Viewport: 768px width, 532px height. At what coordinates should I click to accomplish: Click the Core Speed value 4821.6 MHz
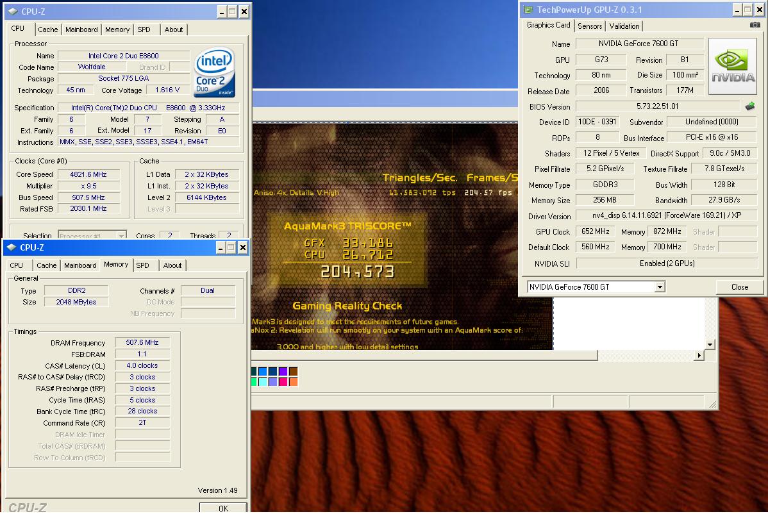point(88,174)
